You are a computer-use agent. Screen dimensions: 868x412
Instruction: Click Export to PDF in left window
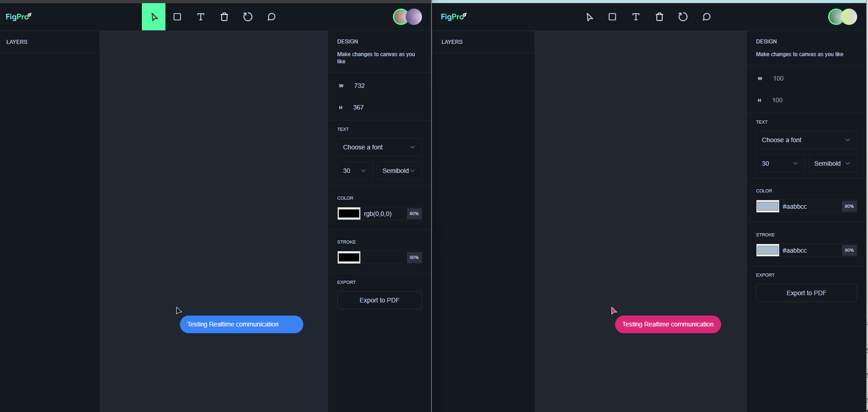coord(379,300)
